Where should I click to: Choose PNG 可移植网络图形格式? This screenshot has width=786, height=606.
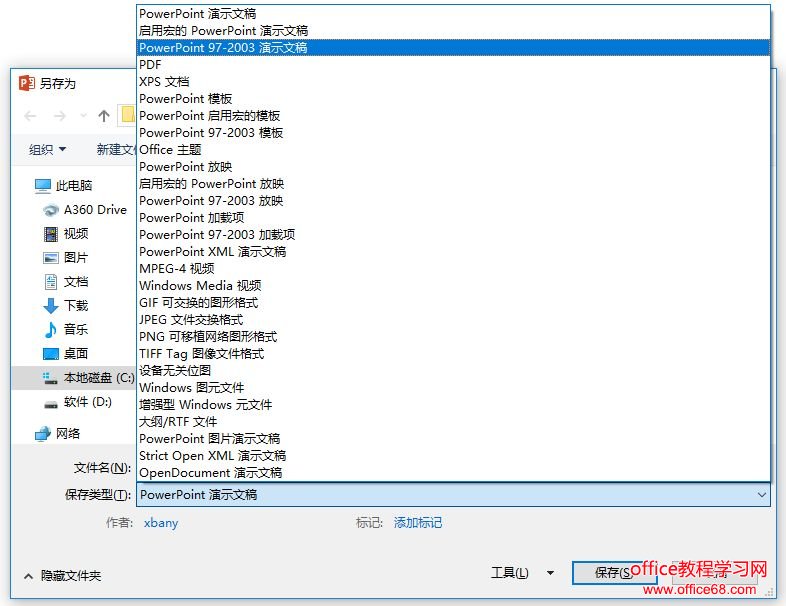point(453,337)
